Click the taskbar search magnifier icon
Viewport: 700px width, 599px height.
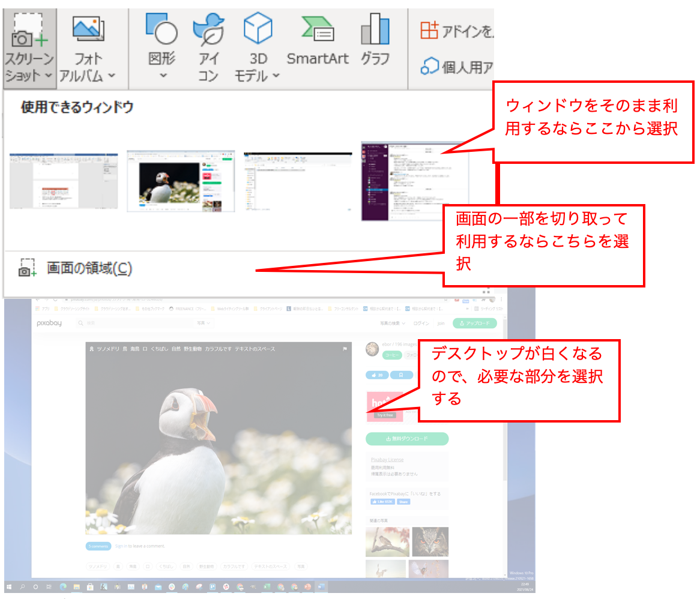point(22,586)
